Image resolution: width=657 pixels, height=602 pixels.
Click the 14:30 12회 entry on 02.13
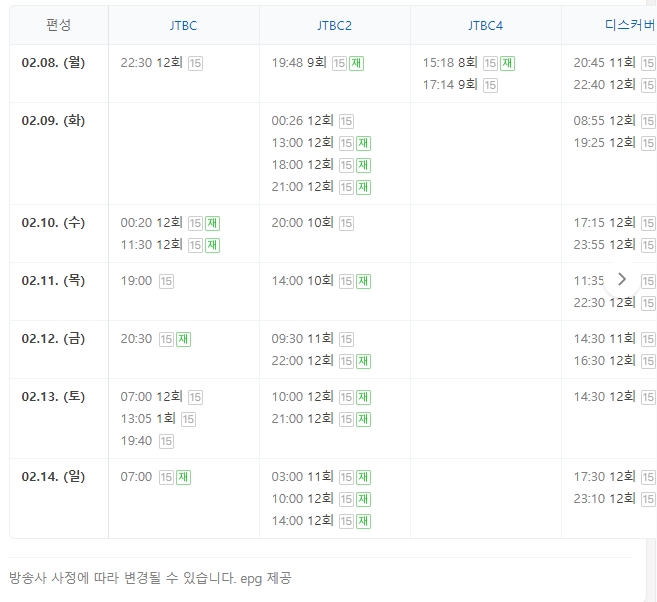pos(604,397)
